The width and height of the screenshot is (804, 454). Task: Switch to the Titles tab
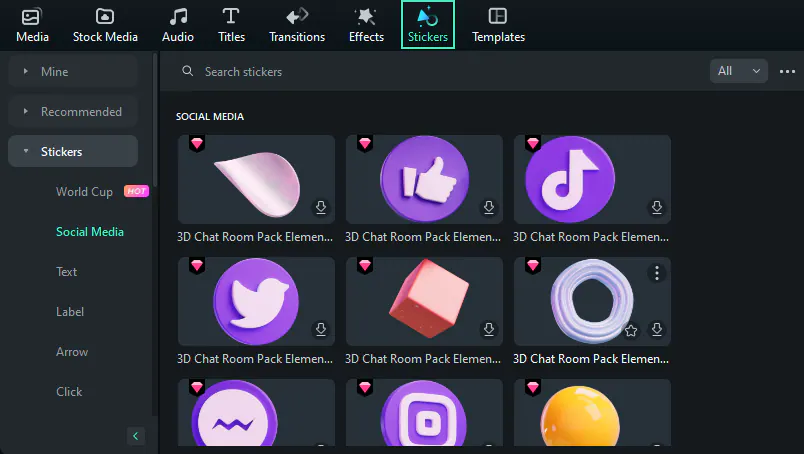click(x=231, y=25)
